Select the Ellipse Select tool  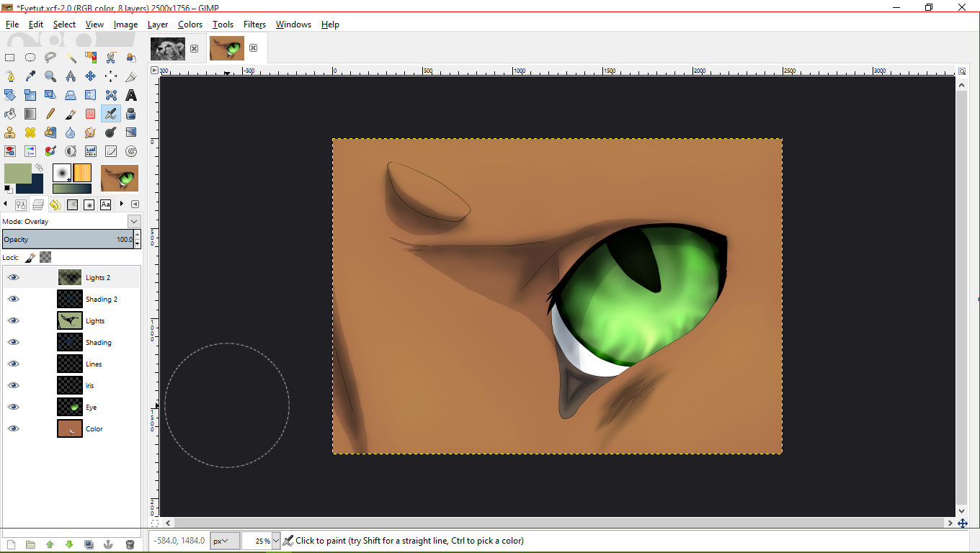(x=30, y=58)
